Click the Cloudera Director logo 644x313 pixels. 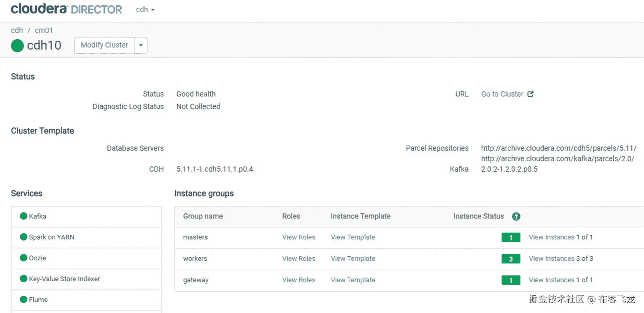pos(66,9)
